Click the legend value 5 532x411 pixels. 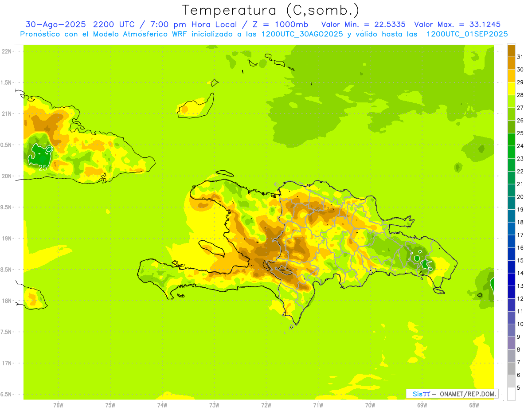coord(519,388)
